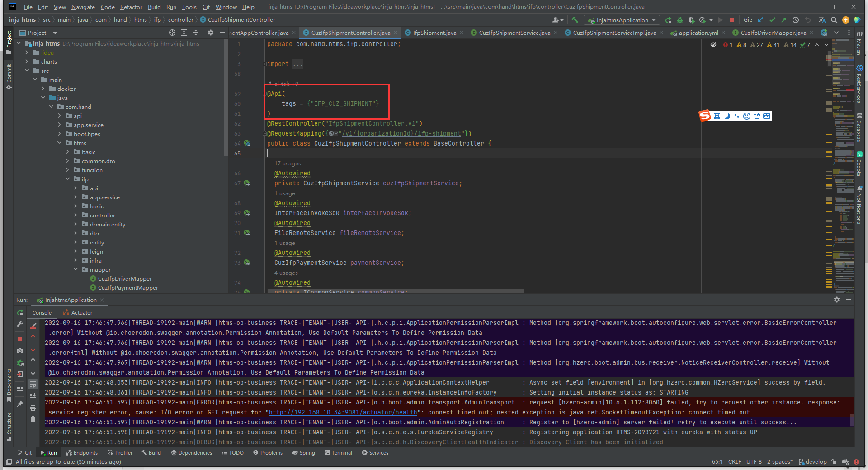The width and height of the screenshot is (868, 470).
Task: Click the develop branch in status bar
Action: 813,461
